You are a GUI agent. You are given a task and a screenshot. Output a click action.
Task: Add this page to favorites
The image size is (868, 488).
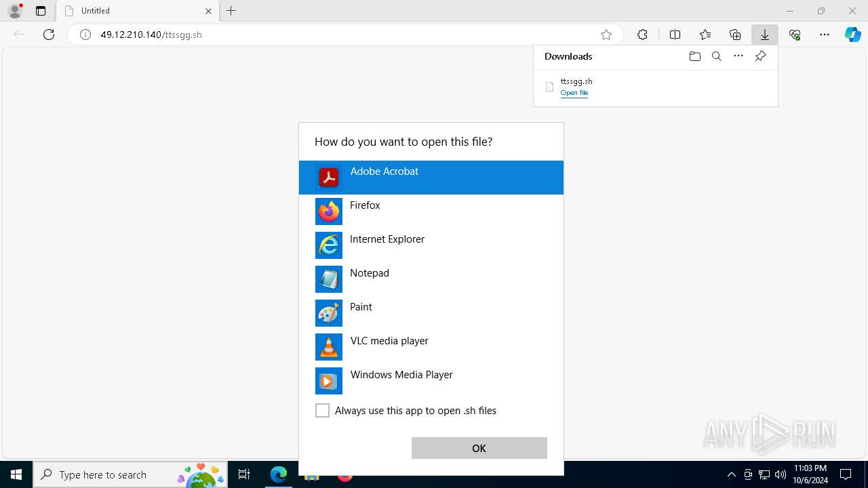coord(606,35)
